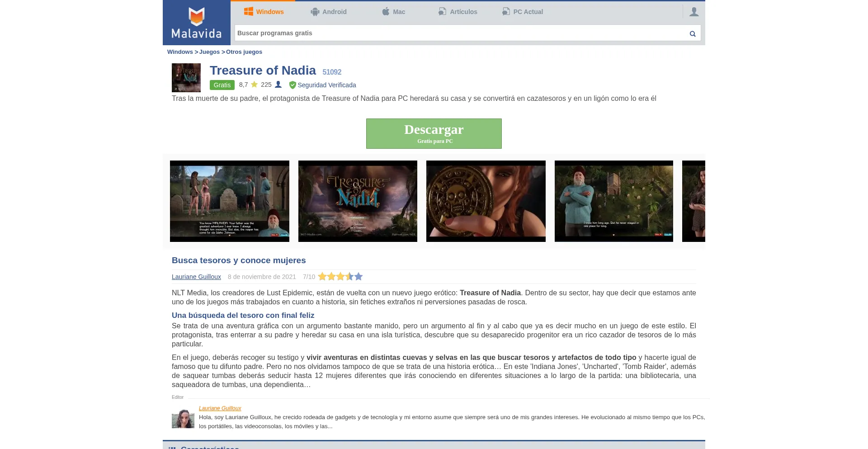Click the user votes person icon
The width and height of the screenshot is (868, 449).
(278, 85)
